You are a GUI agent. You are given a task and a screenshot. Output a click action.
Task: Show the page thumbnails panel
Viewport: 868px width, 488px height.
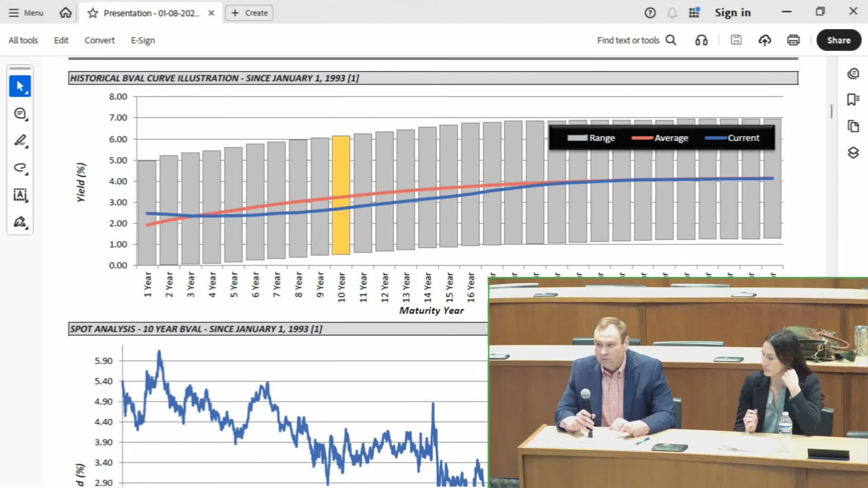853,126
